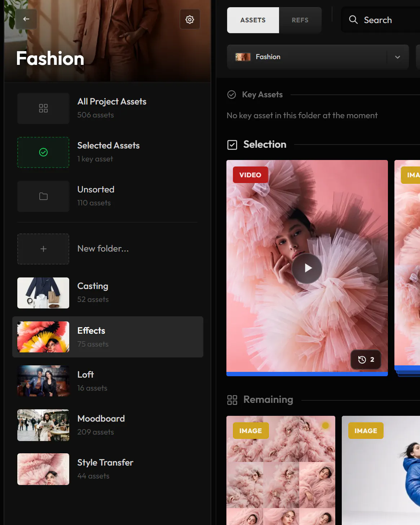This screenshot has width=420, height=525.
Task: Click the Fashion project title
Action: pyautogui.click(x=50, y=58)
